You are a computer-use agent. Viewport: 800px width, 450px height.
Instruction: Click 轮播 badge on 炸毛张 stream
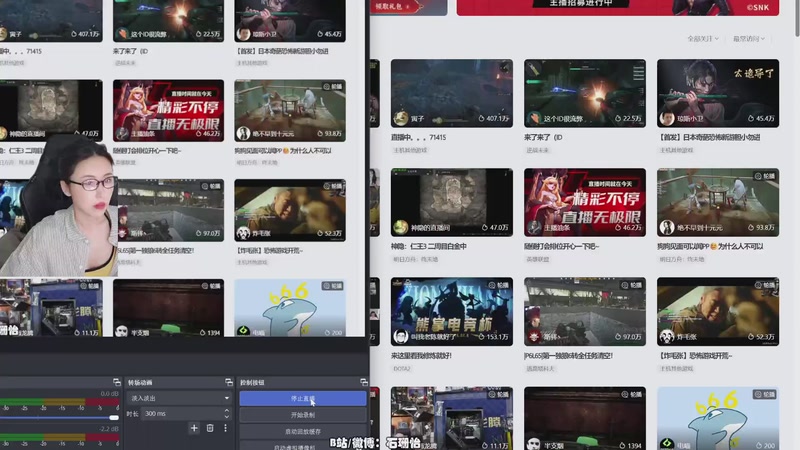point(764,285)
